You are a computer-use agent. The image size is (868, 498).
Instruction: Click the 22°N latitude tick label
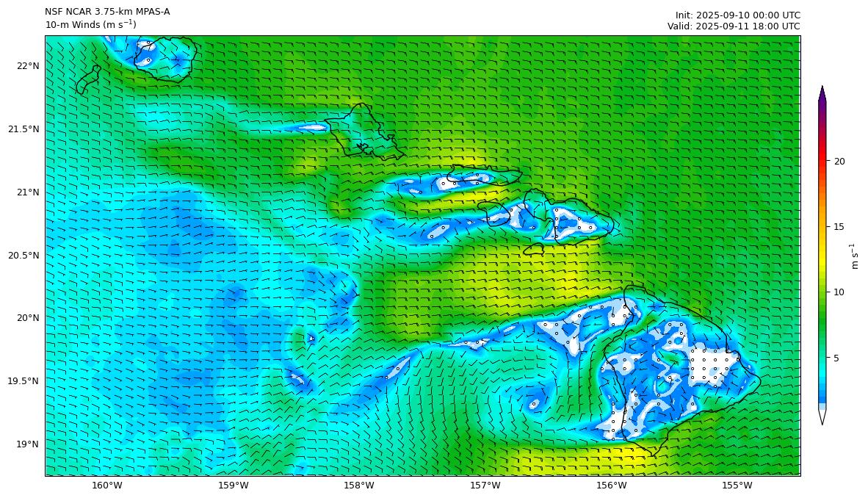pyautogui.click(x=27, y=66)
